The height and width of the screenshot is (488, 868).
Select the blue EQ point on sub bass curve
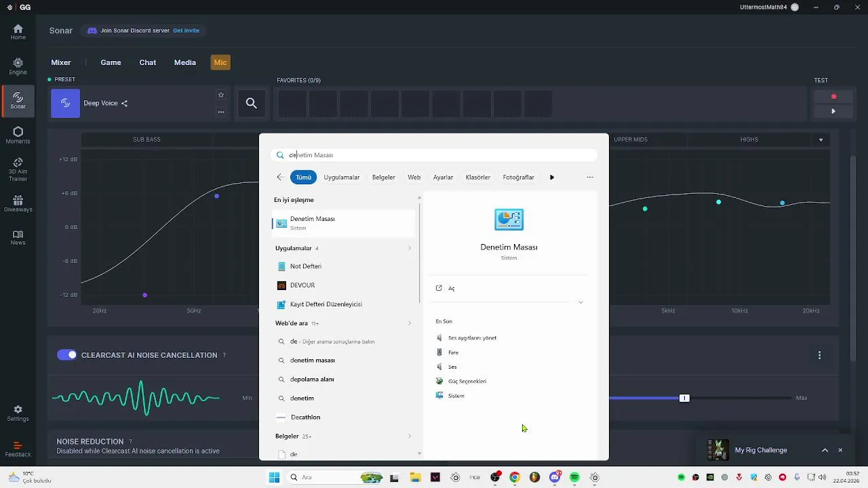216,196
